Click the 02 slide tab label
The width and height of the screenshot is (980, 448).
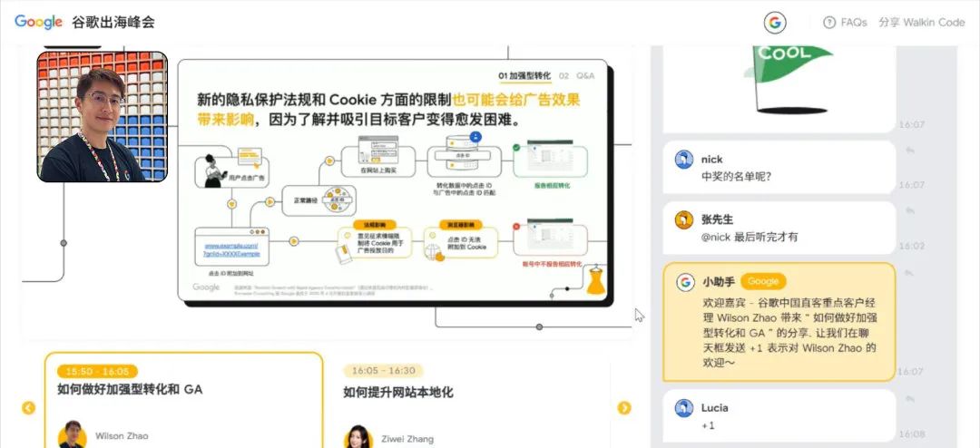click(563, 75)
